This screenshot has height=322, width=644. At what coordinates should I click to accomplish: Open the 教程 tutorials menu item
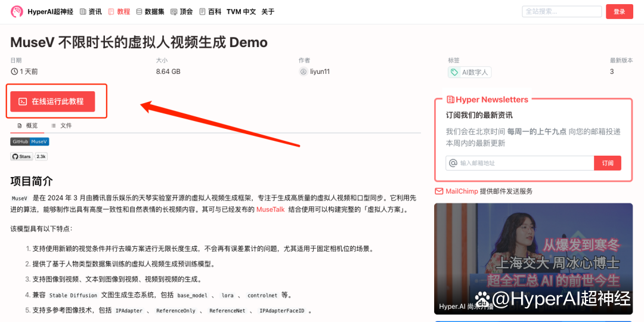[x=119, y=11]
